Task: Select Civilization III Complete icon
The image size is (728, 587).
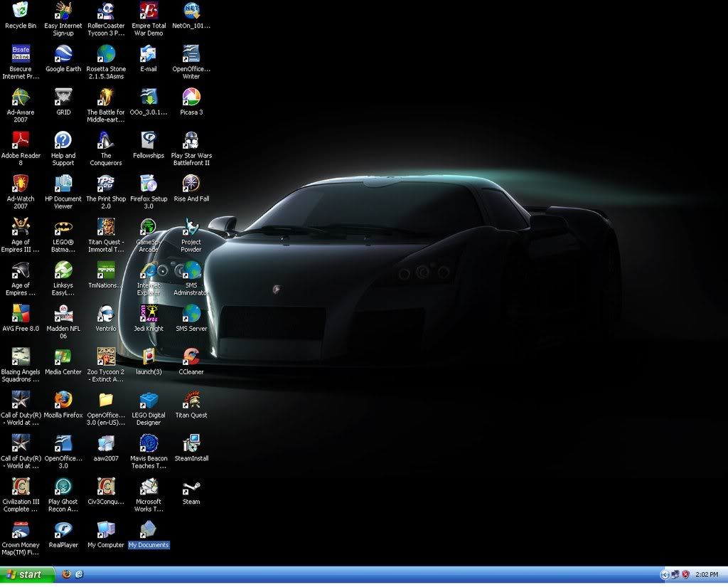Action: click(21, 486)
